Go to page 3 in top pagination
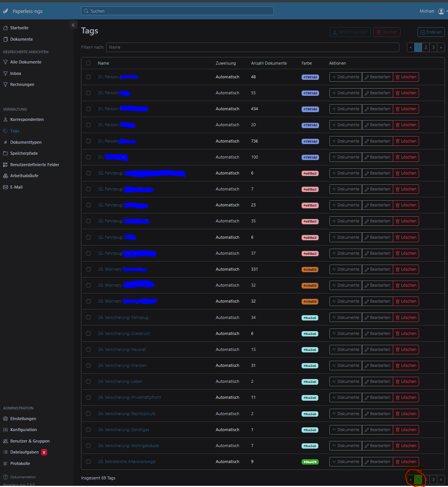 (x=433, y=47)
